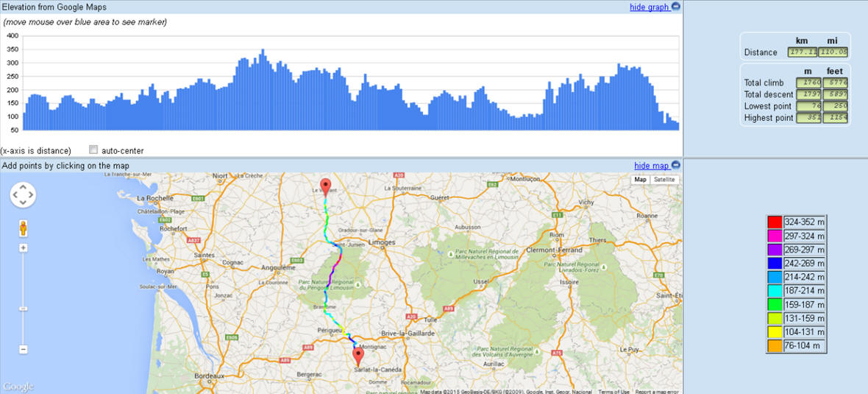Screen dimensions: 868x394
Task: Click the orange 76-104 m swatch
Action: (x=775, y=346)
